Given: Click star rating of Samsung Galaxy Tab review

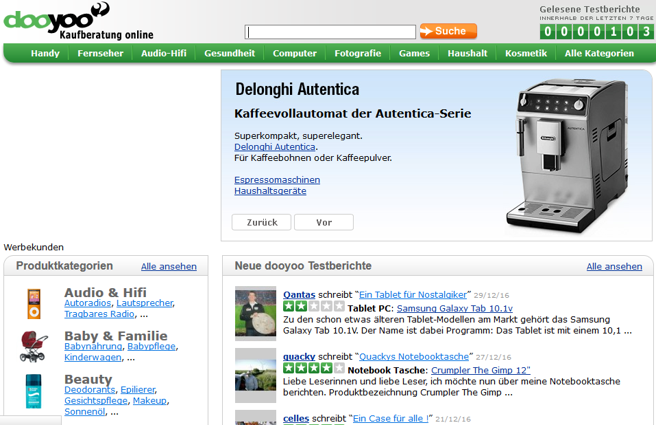Looking at the screenshot, I should pos(314,307).
